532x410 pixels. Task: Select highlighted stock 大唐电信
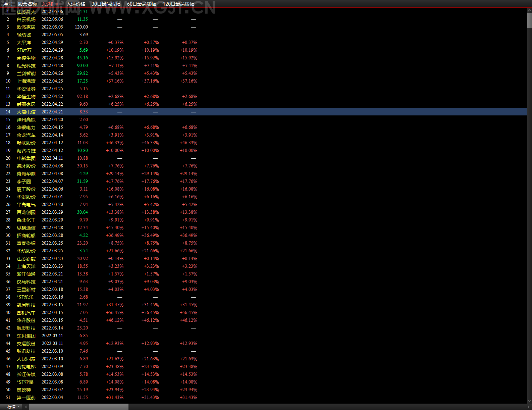coord(26,112)
